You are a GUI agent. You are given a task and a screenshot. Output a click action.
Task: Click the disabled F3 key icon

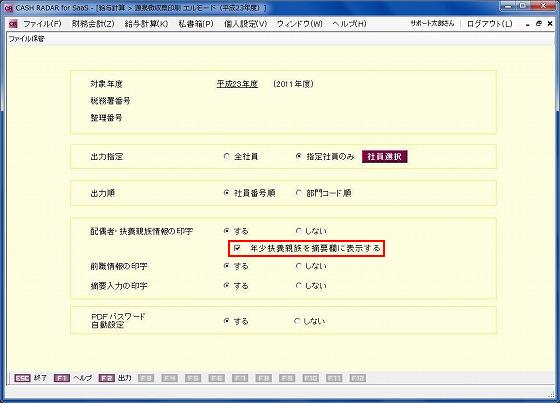pos(146,378)
